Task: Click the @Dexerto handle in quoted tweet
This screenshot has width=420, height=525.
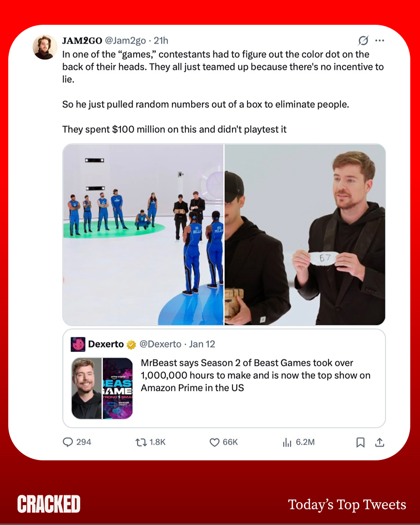Action: pos(160,344)
